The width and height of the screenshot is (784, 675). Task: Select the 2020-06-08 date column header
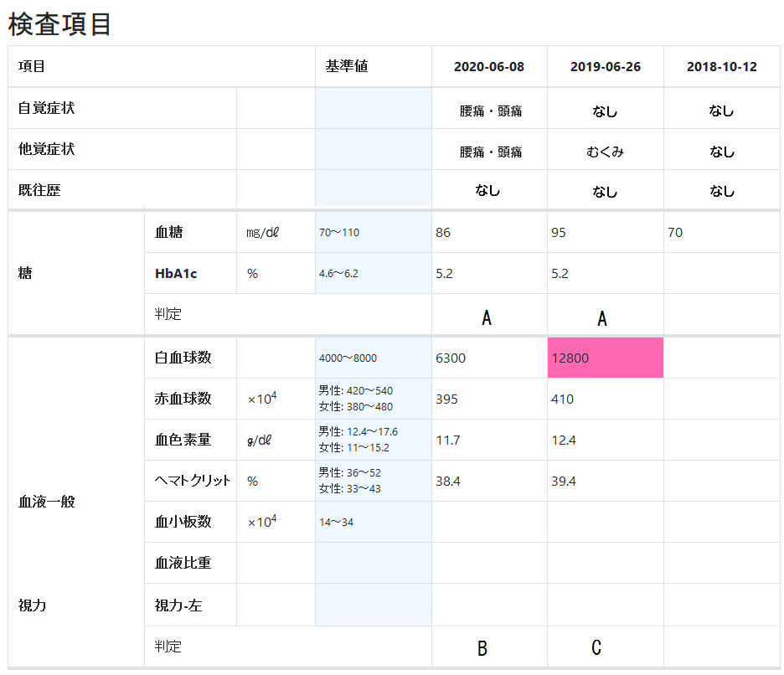489,67
